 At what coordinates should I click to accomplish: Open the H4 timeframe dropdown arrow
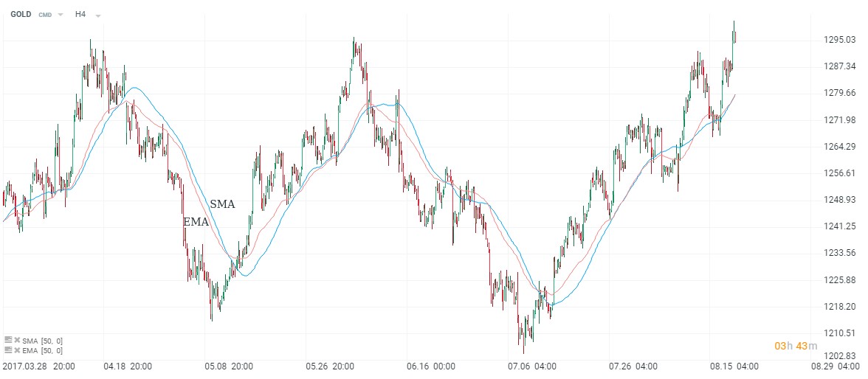pos(98,15)
